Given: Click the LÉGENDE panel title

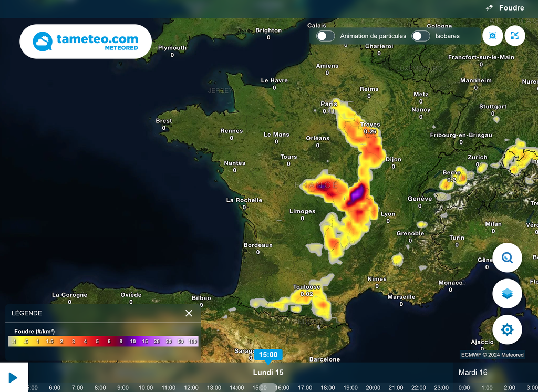Looking at the screenshot, I should (27, 313).
